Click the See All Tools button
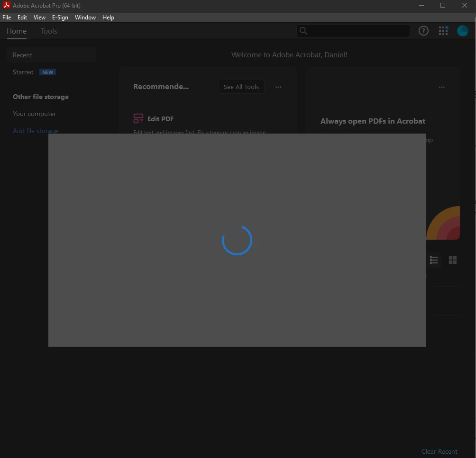 241,87
